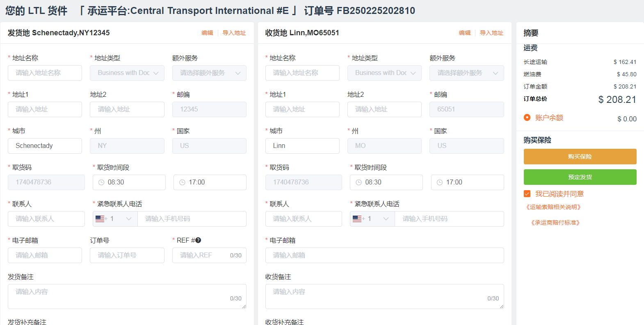
Task: Click clock icon in origin 17:00 pickup time
Action: pyautogui.click(x=182, y=182)
